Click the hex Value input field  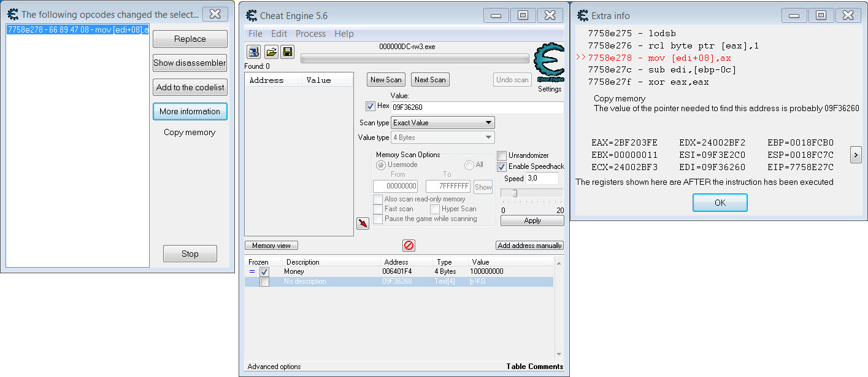(x=477, y=107)
